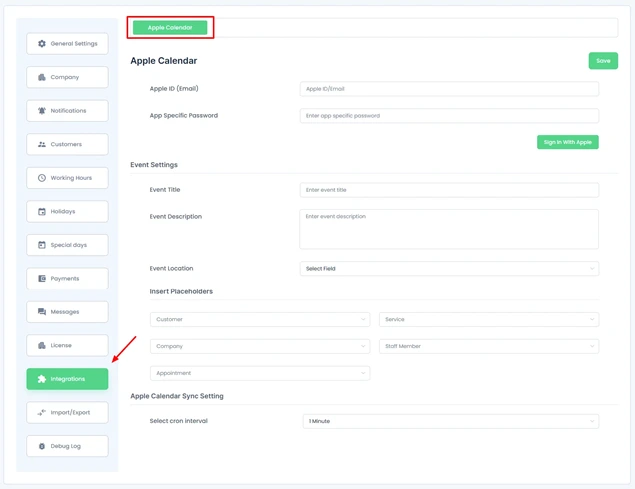The image size is (635, 489).
Task: Expand the Select cron interval dropdown
Action: click(x=450, y=422)
